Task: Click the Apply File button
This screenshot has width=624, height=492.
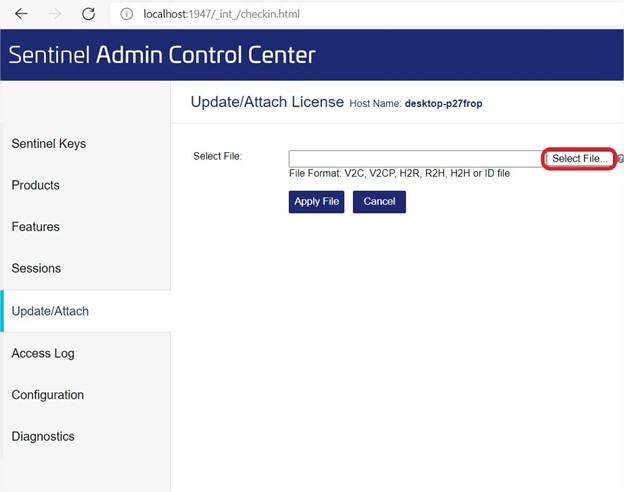Action: (x=316, y=202)
